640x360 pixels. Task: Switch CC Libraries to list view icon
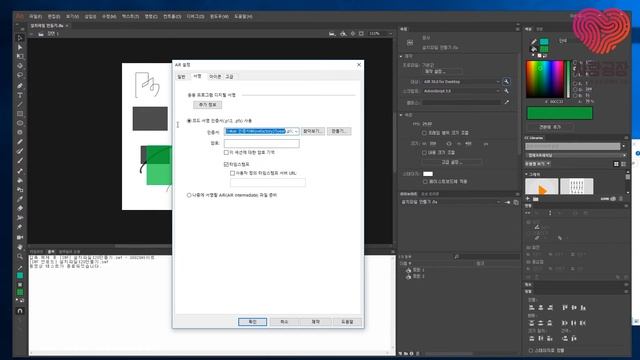(623, 164)
